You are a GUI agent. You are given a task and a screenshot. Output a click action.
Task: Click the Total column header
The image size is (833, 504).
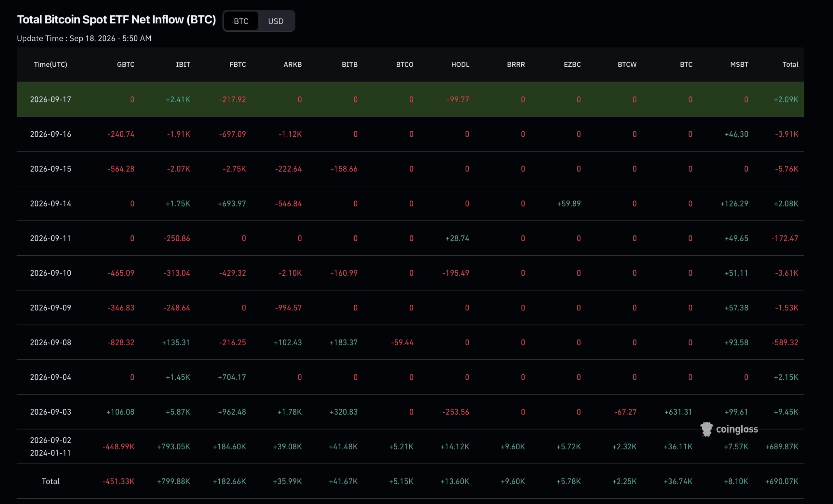790,64
